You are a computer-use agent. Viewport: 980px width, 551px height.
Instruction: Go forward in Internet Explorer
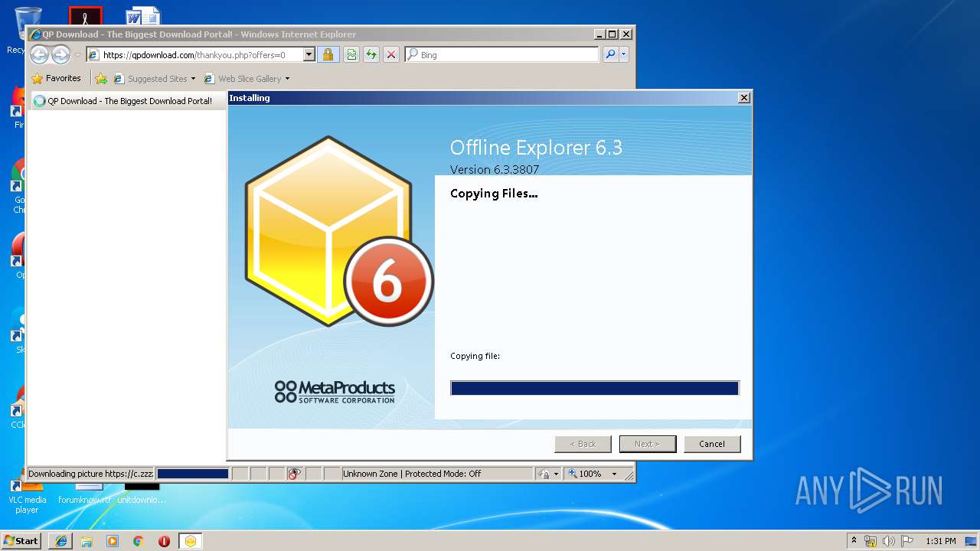click(x=60, y=54)
